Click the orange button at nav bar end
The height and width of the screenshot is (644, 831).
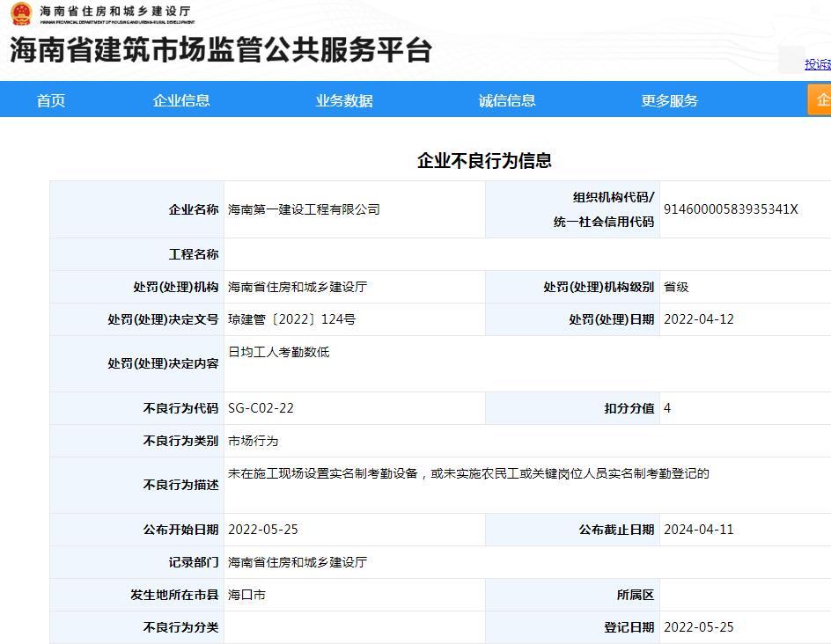pyautogui.click(x=820, y=99)
